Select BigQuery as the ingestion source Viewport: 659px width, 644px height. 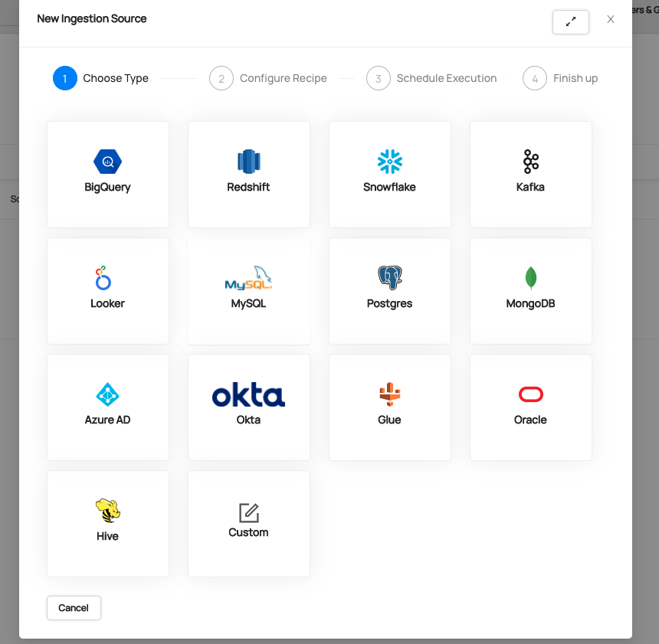click(107, 175)
